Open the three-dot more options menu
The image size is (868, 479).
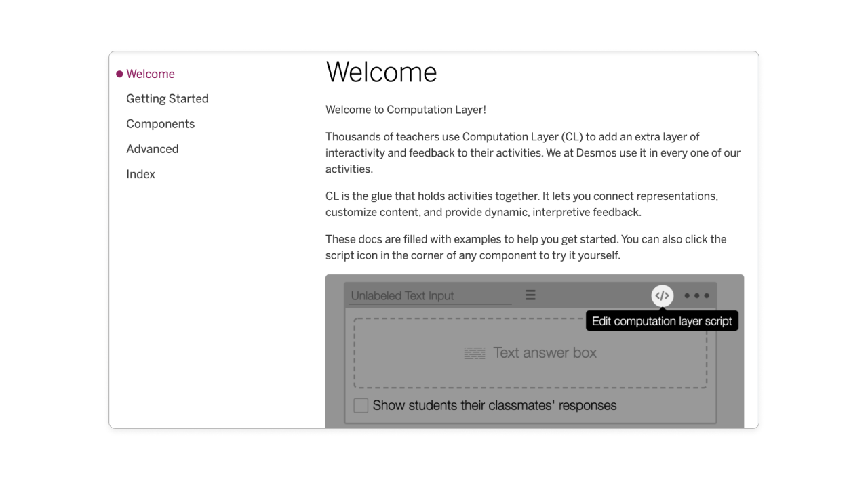696,296
